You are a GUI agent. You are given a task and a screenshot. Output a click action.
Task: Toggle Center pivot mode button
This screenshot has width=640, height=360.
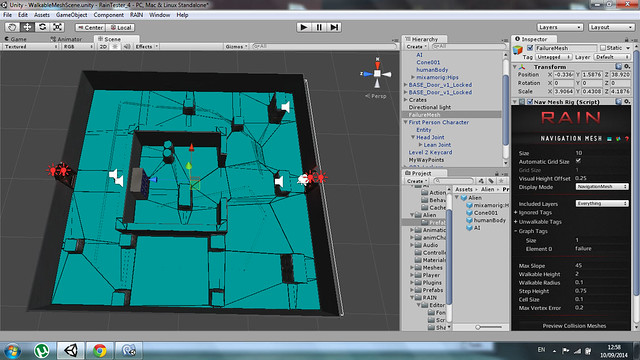click(90, 27)
